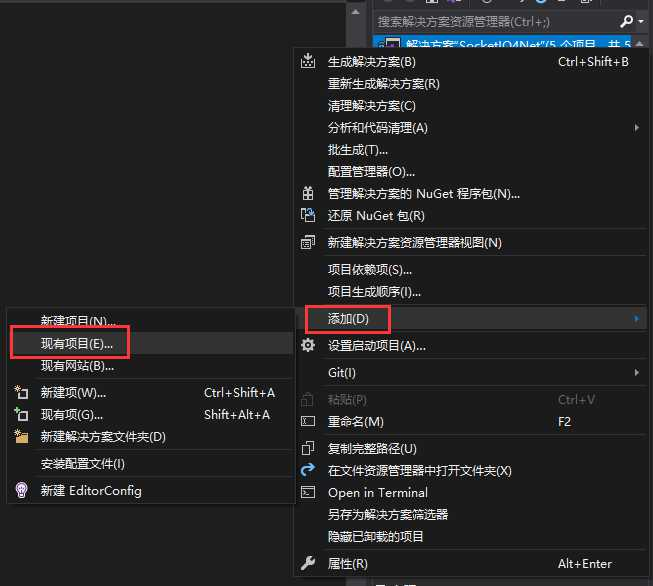The width and height of the screenshot is (653, 586).
Task: Choose 现有网站(B)... in the submenu
Action: [x=151, y=366]
